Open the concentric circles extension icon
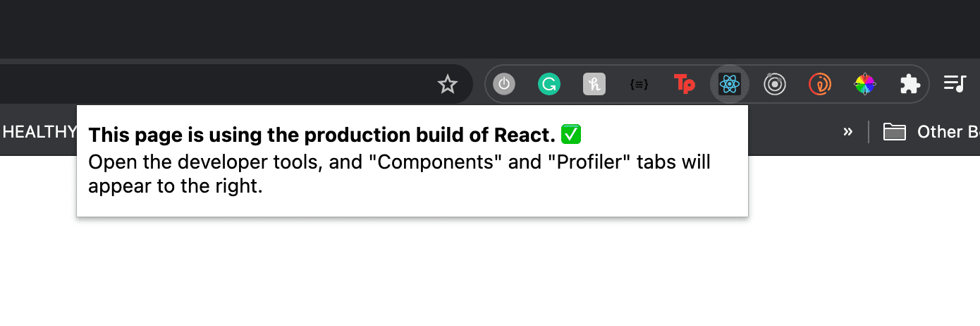 775,85
